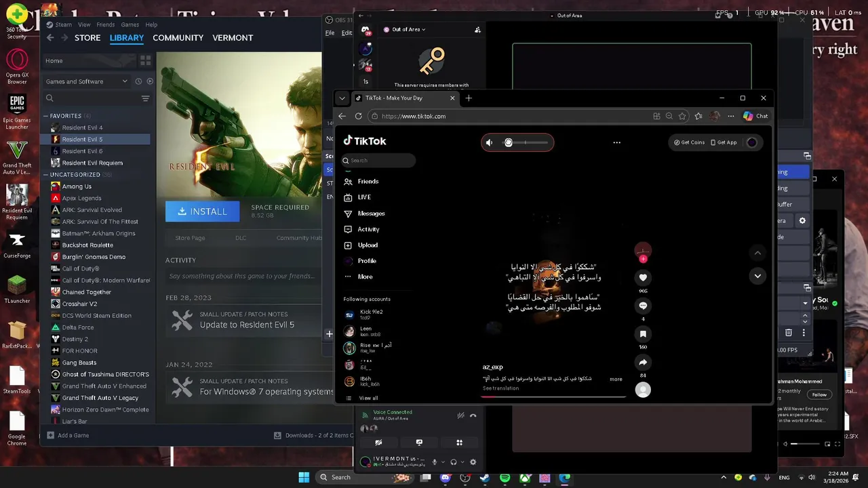
Task: Expand the Games and Software dropdown
Action: [87, 81]
